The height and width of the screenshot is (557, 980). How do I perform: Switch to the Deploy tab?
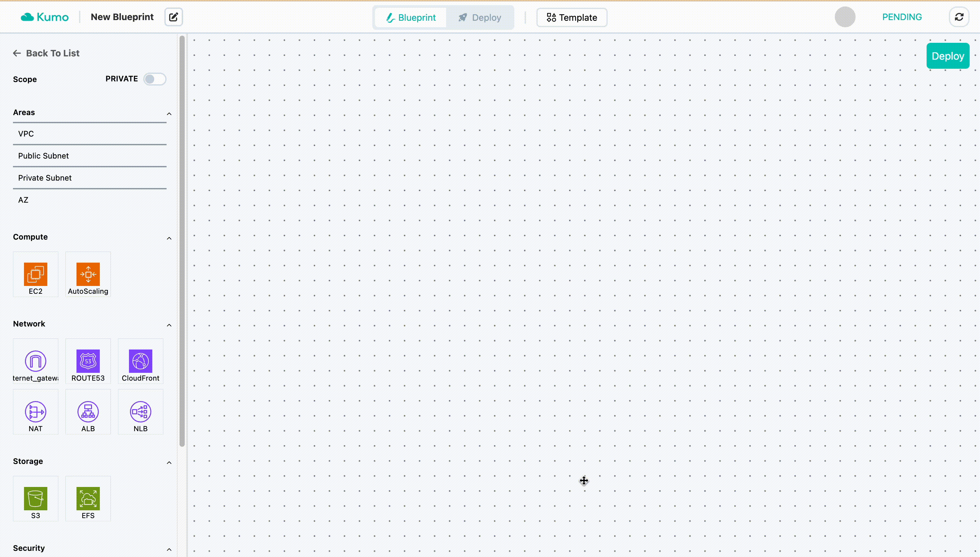click(x=480, y=18)
